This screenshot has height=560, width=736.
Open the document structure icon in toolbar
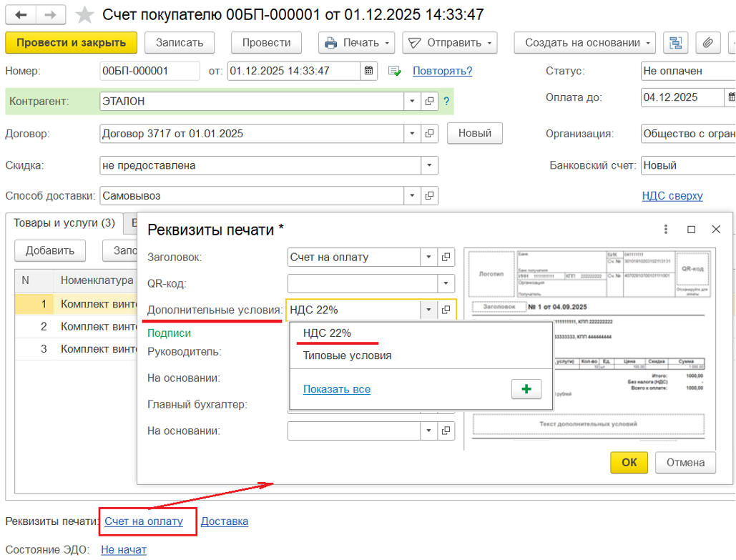[x=675, y=43]
